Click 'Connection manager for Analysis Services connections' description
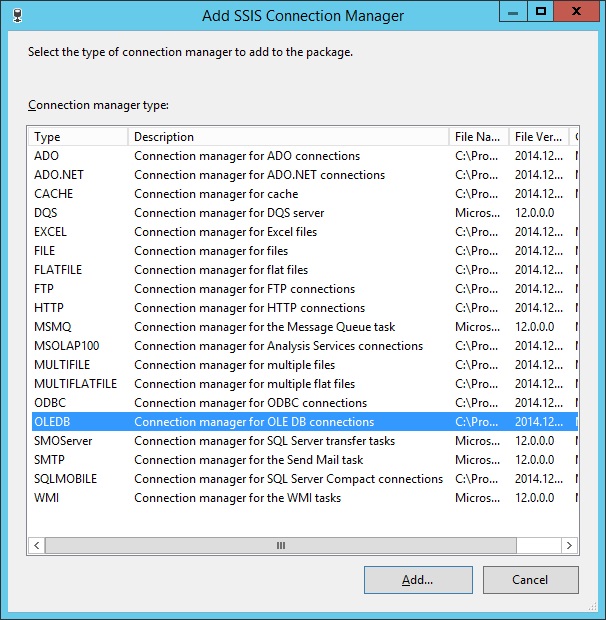The image size is (606, 620). point(279,346)
